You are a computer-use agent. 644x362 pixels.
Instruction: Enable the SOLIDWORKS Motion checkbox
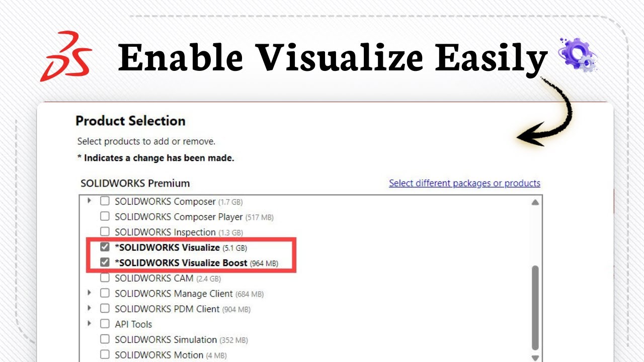pos(105,354)
